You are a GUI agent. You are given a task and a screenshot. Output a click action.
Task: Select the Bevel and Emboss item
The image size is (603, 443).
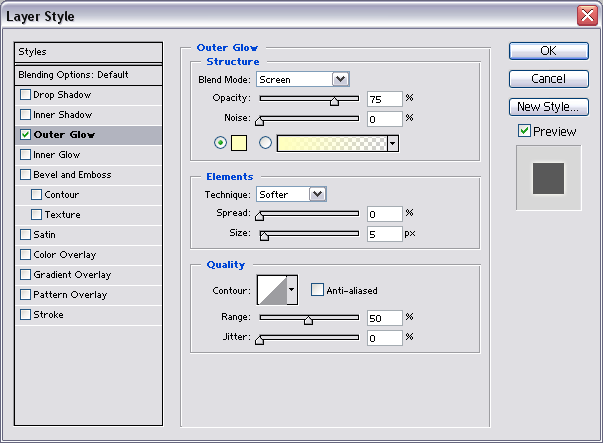coord(88,175)
